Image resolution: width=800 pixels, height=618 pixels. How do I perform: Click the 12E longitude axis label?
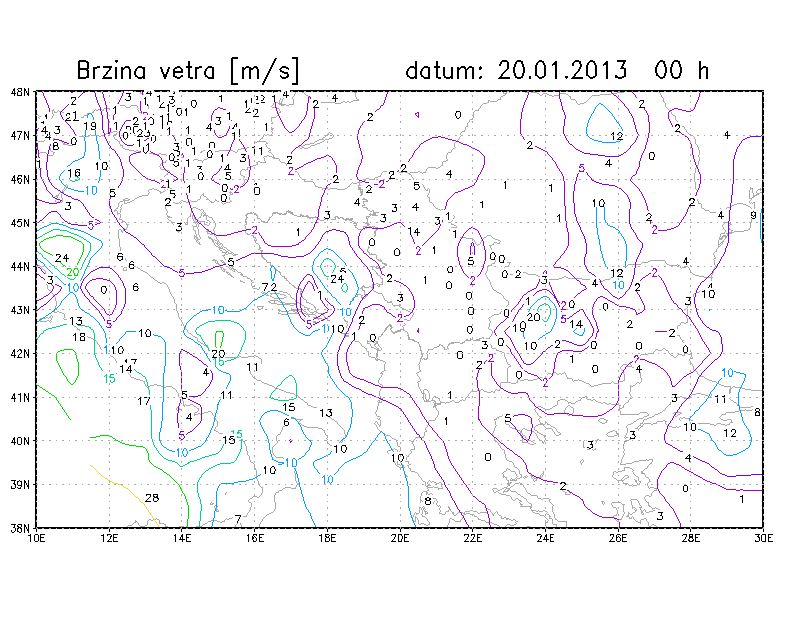click(x=109, y=538)
